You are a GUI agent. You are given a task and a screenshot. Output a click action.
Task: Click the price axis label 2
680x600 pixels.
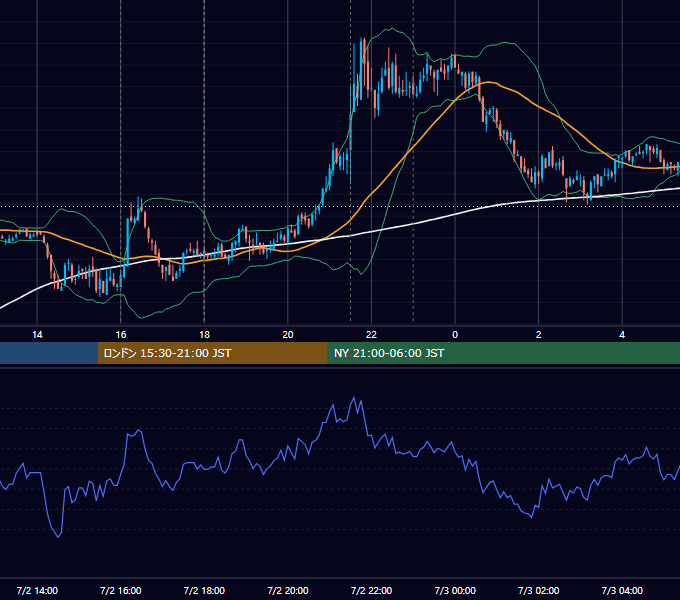point(539,335)
